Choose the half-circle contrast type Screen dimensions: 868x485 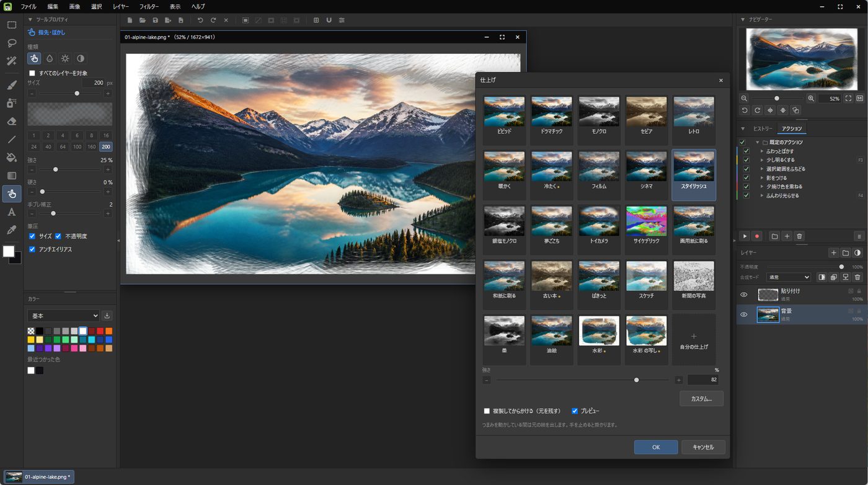coord(81,58)
